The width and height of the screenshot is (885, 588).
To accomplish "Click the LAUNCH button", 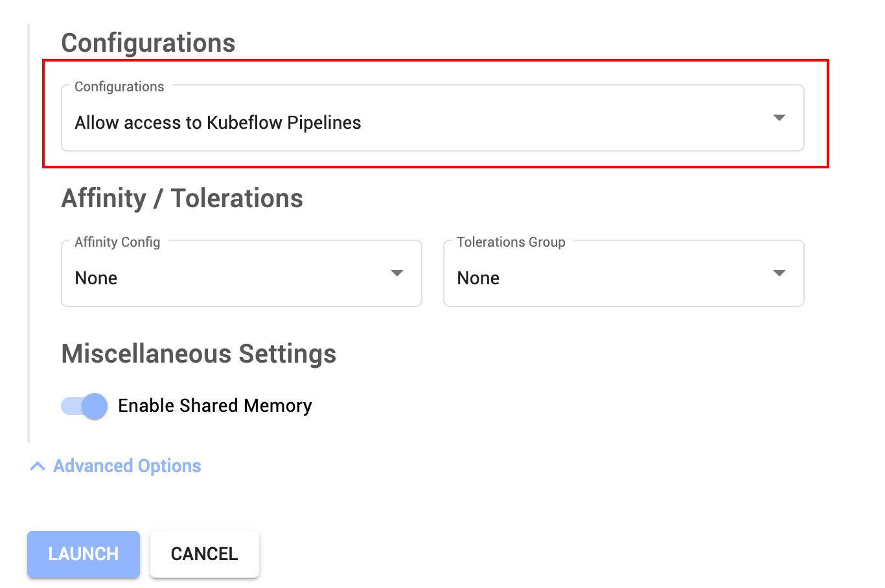I will (84, 554).
